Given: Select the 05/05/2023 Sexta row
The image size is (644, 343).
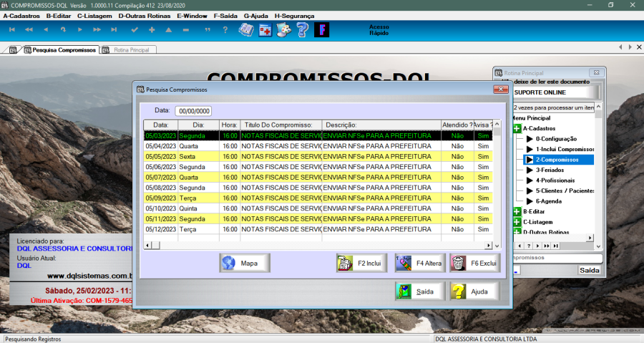Looking at the screenshot, I should (286, 156).
